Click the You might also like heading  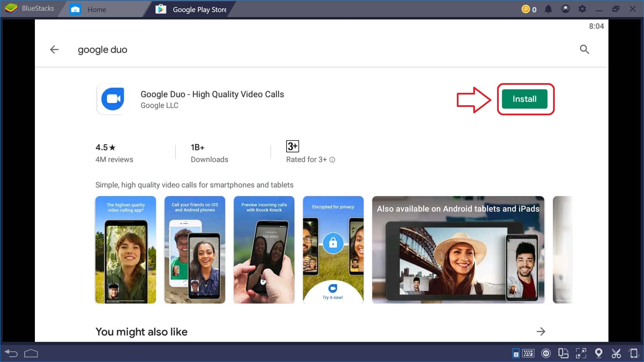pyautogui.click(x=142, y=332)
